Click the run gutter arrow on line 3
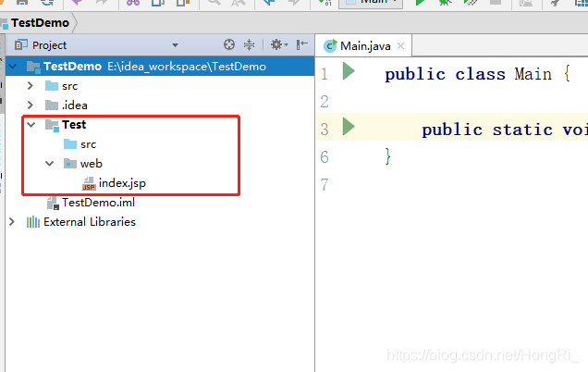 (x=349, y=127)
